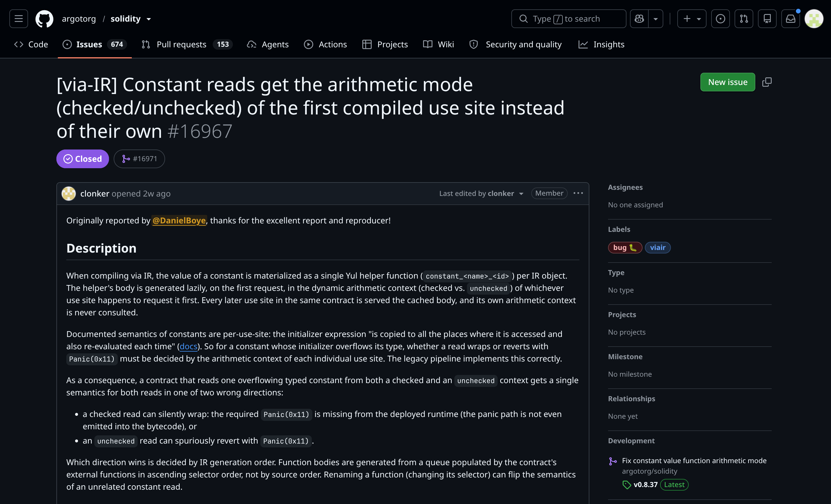
Task: Focus the Type / to search field
Action: [569, 18]
